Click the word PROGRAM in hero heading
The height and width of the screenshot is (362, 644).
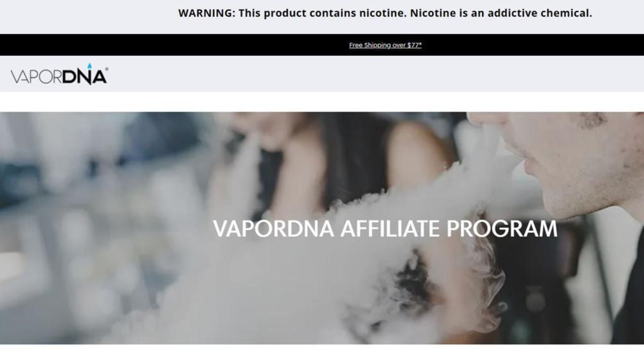(x=502, y=229)
